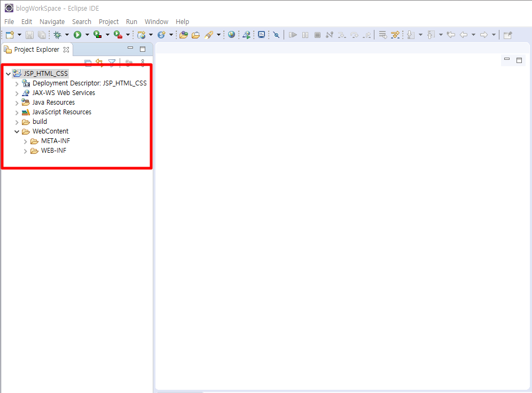Click the Terminate stop icon

coord(317,35)
